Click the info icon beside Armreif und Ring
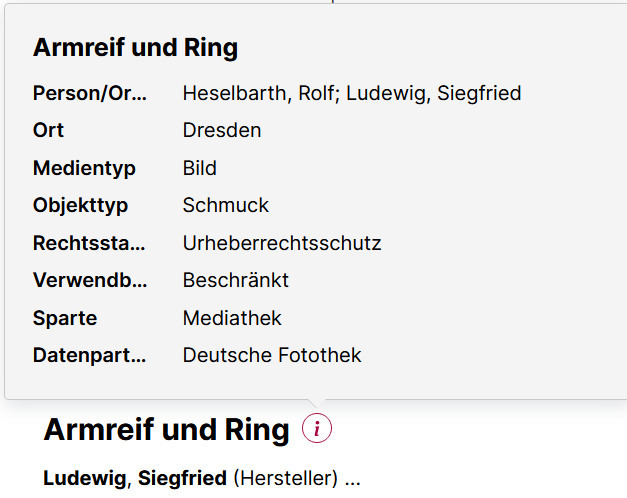 316,429
